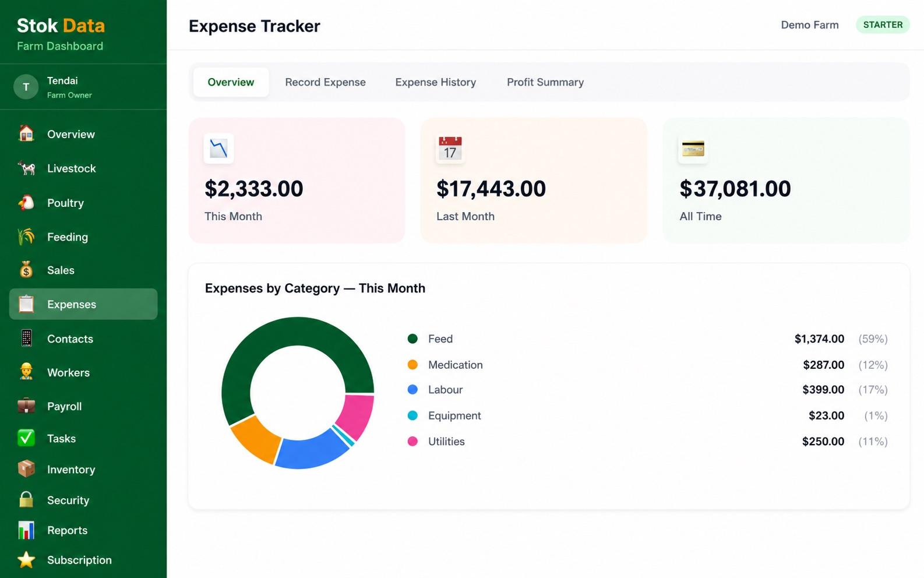Click the Sales money bag icon

26,270
